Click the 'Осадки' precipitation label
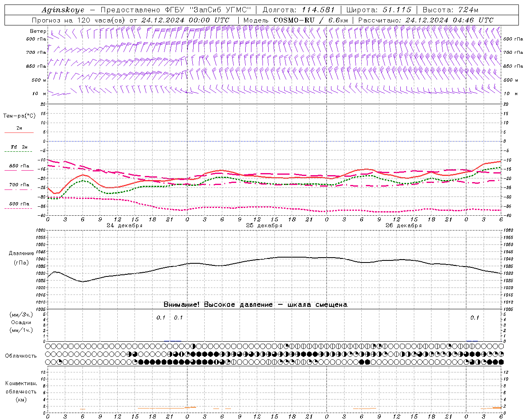This screenshot has width=525, height=420. coord(21,322)
